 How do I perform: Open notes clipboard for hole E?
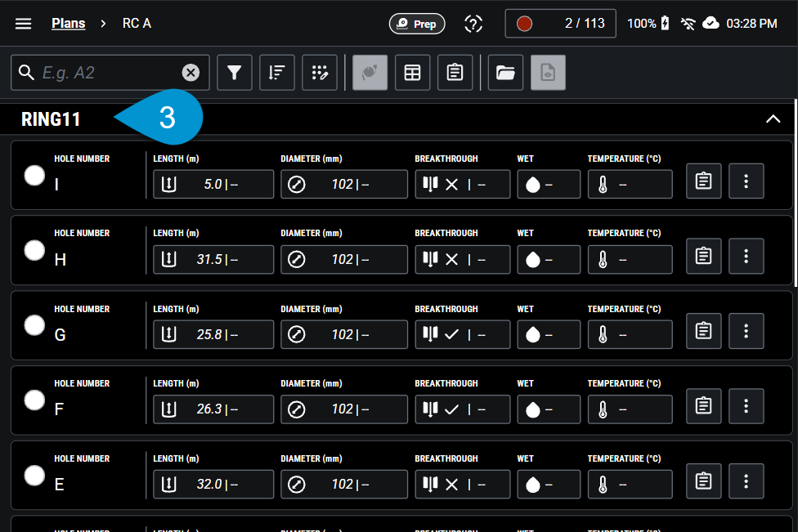pyautogui.click(x=703, y=481)
